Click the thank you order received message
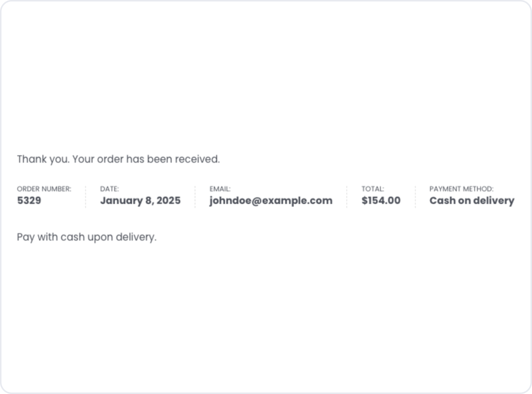 (118, 159)
